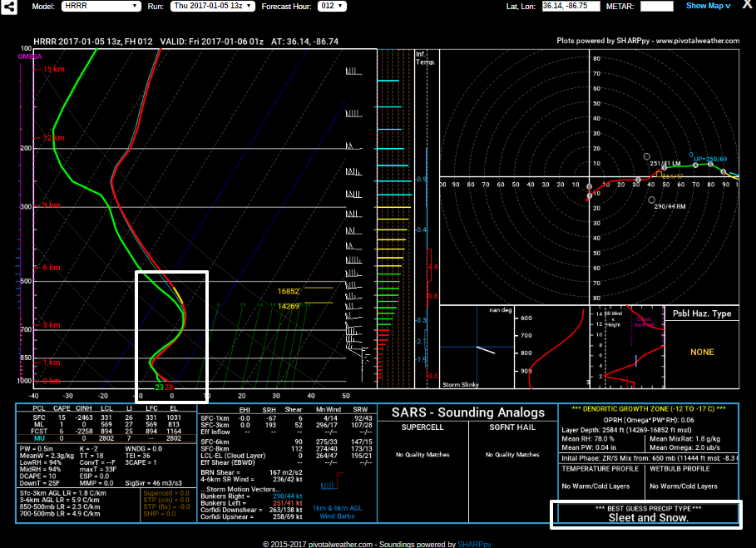
Task: Select the DENDRITIC GROWTH ZONE heading
Action: point(649,408)
